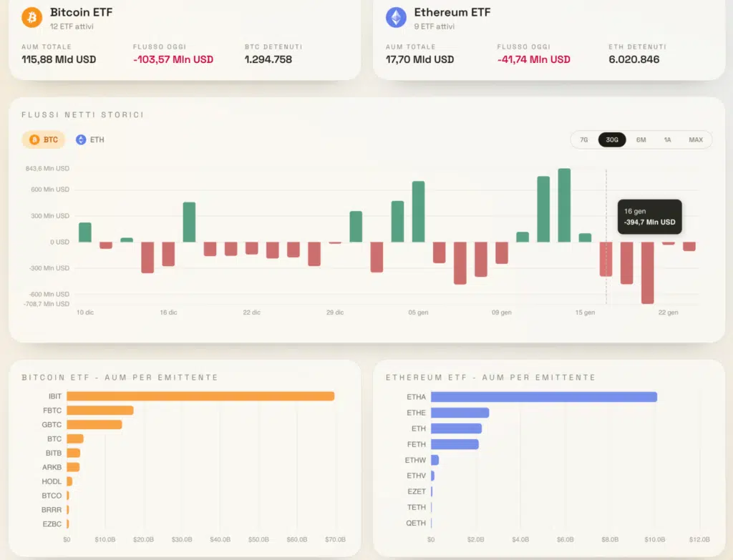Click the IBIT bar in Bitcoin AUM chart

click(200, 396)
